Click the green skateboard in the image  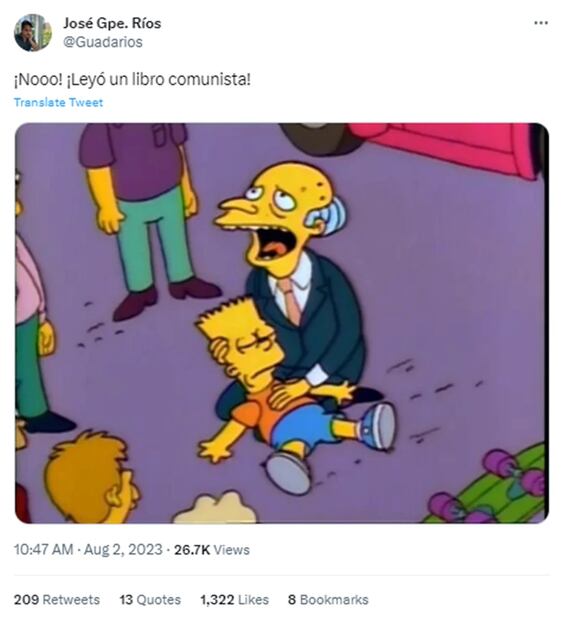point(488,488)
